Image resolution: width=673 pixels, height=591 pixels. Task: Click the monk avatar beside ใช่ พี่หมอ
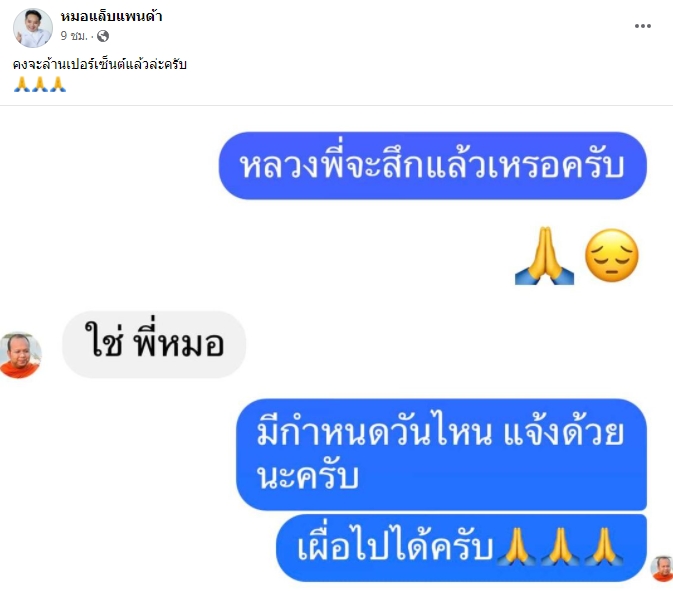tap(20, 355)
